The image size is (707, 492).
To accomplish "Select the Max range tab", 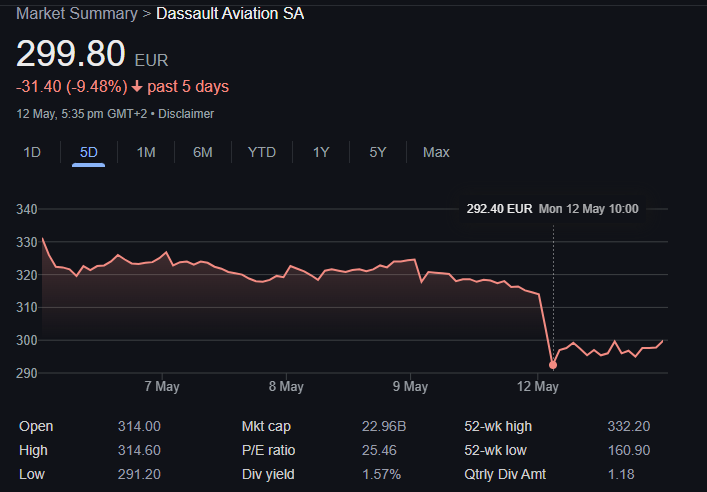I will (436, 152).
